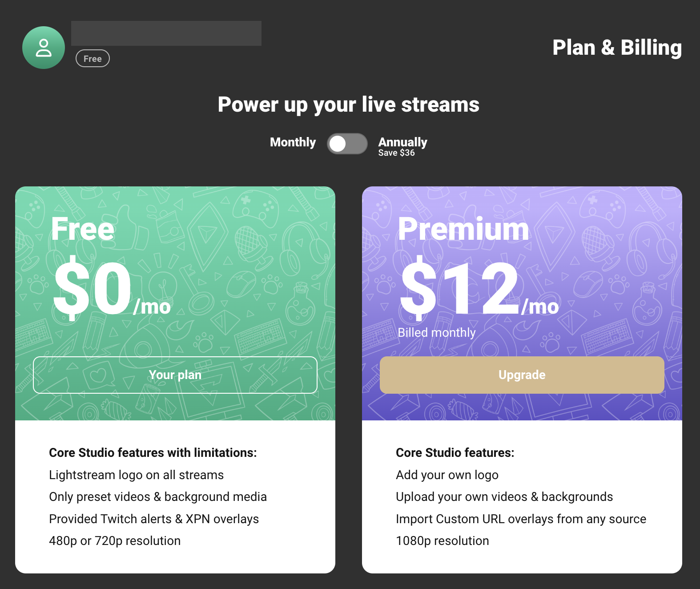Toggle the Monthly/Annually billing switch
The width and height of the screenshot is (700, 589).
click(347, 144)
